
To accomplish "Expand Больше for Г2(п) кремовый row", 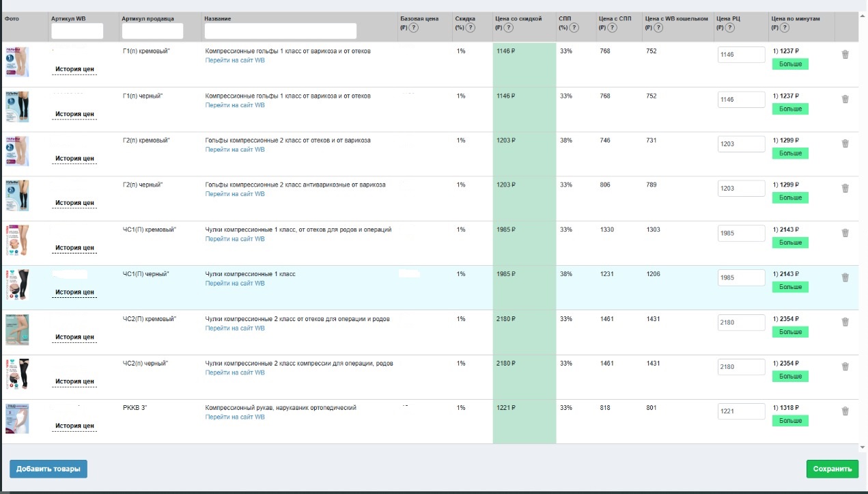I will point(790,153).
